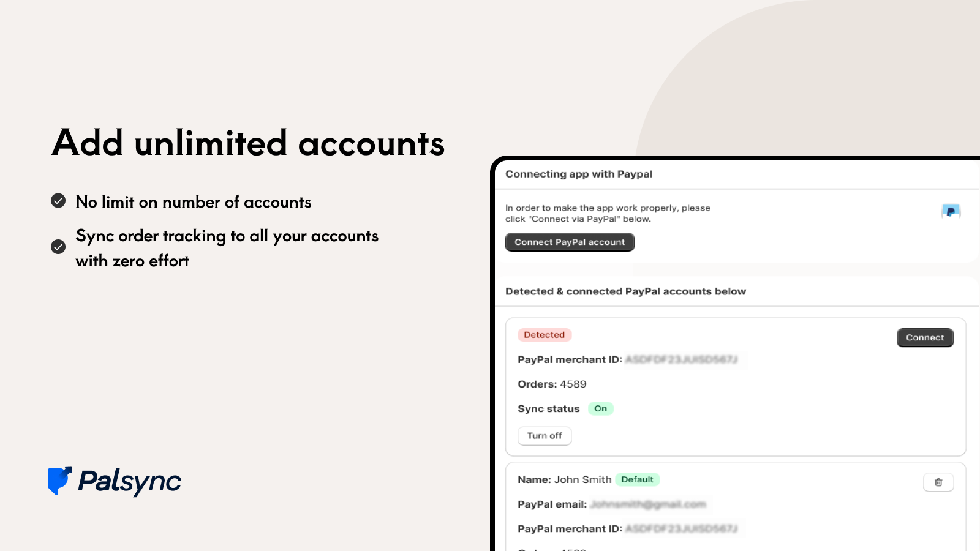Click the Connect PayPal account button
Screen dimensions: 980x551
click(570, 242)
